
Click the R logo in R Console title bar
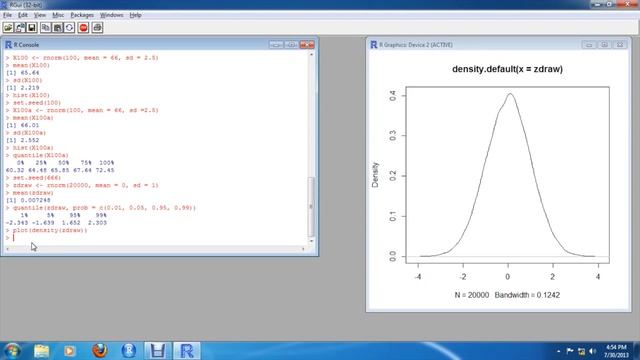pyautogui.click(x=8, y=45)
